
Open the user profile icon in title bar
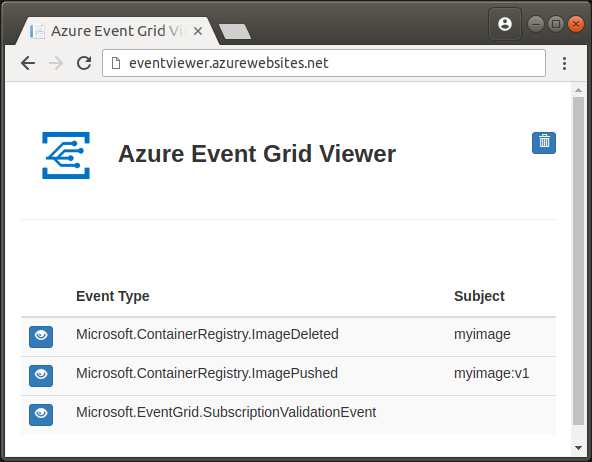pyautogui.click(x=505, y=24)
